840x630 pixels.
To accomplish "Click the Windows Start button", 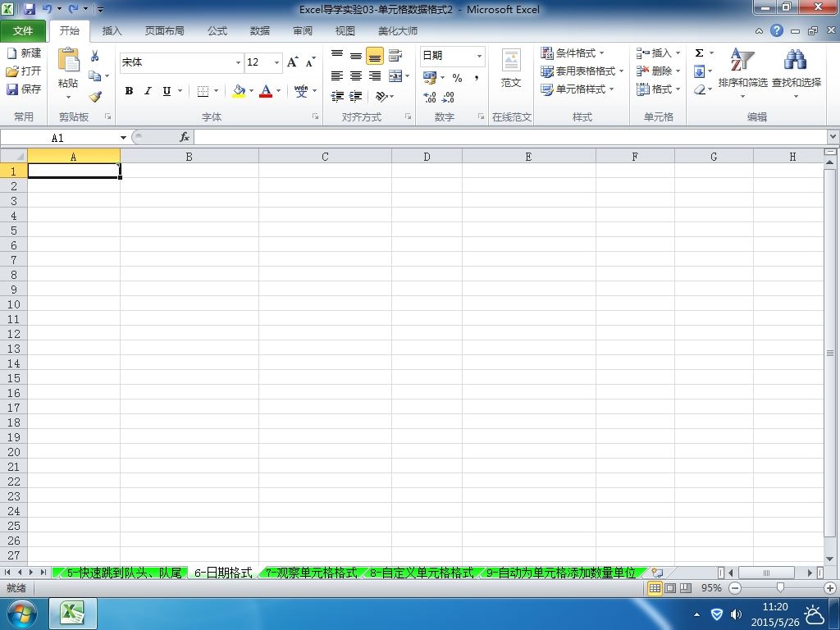I will [21, 614].
